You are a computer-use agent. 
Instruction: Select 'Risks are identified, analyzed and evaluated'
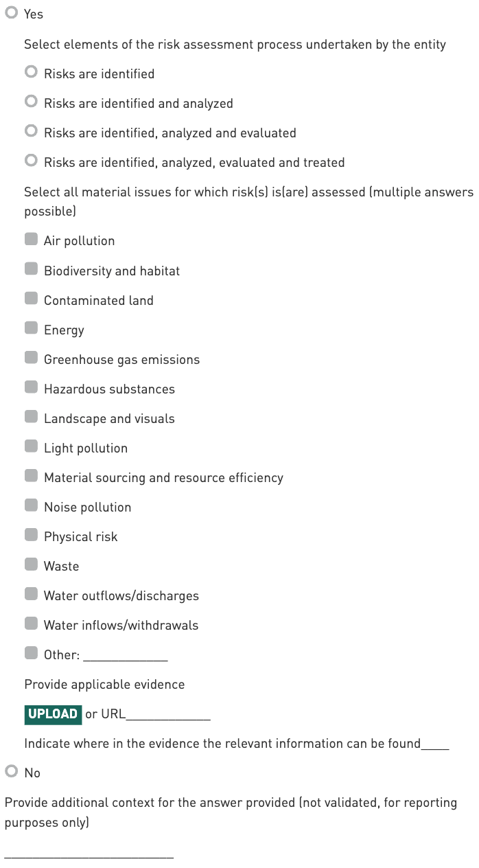31,131
